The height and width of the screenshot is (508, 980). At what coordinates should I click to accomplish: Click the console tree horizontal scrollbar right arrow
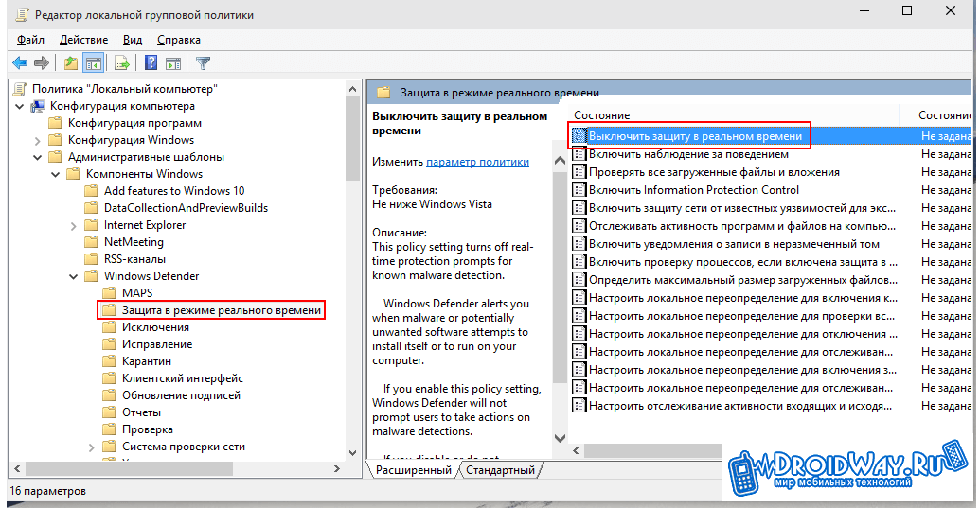click(x=337, y=468)
